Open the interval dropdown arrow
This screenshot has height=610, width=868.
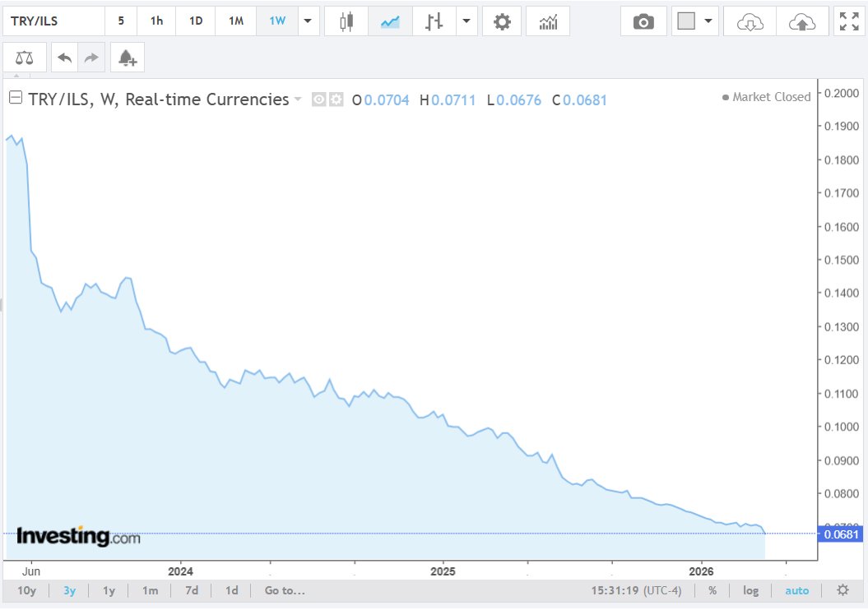309,21
